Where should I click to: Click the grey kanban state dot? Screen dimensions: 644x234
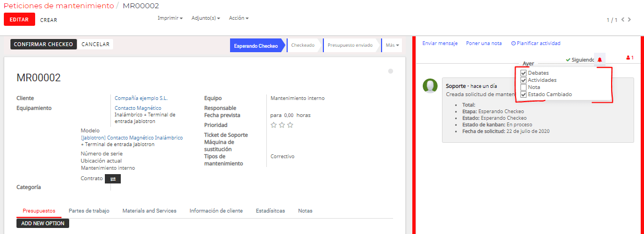point(390,71)
